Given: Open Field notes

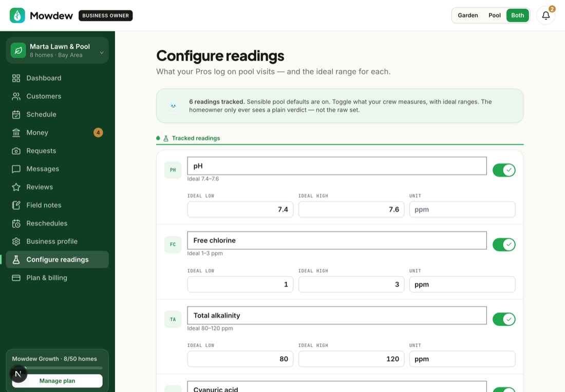Looking at the screenshot, I should (x=58, y=205).
